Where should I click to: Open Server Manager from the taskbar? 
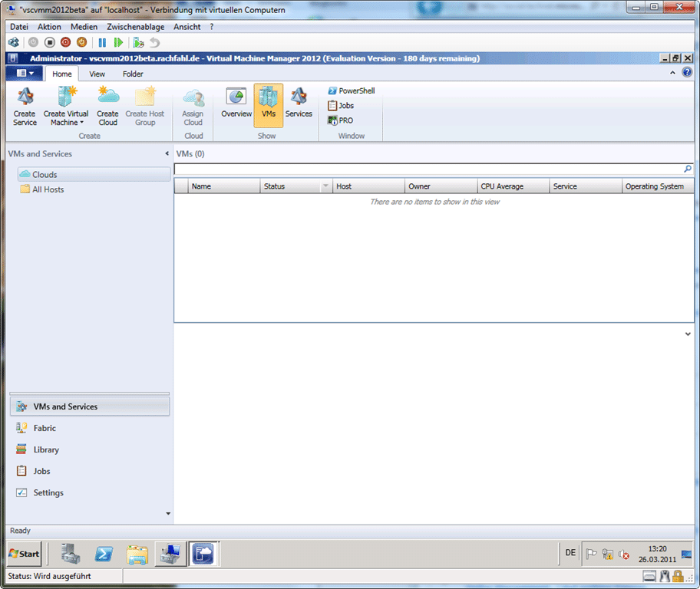pyautogui.click(x=70, y=554)
